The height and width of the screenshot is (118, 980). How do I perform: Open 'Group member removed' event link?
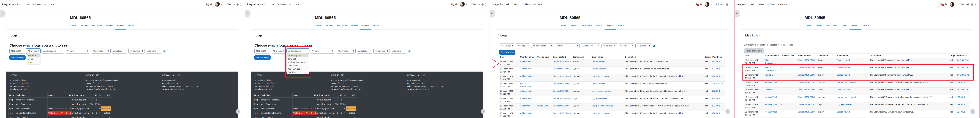[602, 106]
